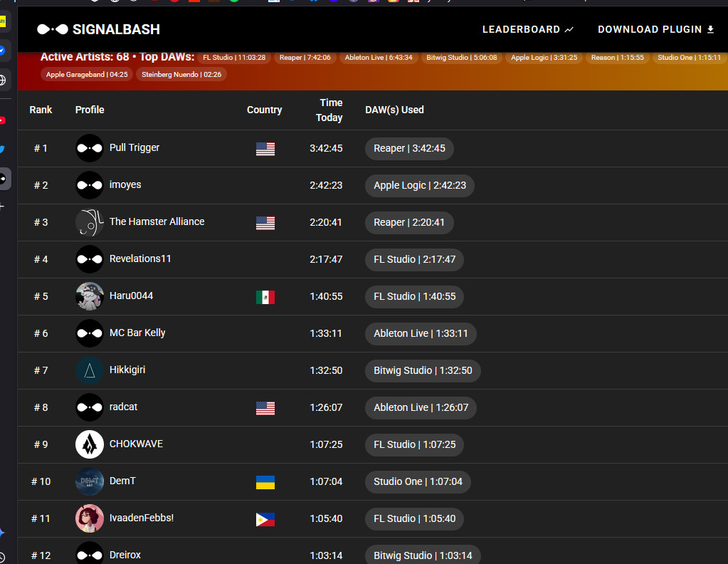Open Hikkigiri triangle avatar
Viewport: 728px width, 564px height.
90,370
